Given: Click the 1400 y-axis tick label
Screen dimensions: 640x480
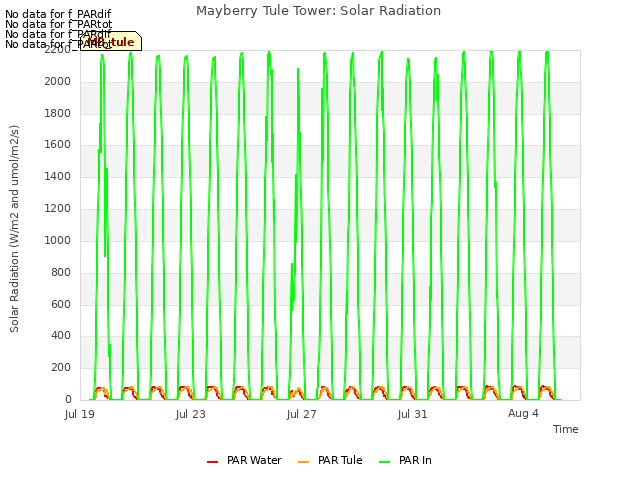Looking at the screenshot, I should (x=58, y=176).
